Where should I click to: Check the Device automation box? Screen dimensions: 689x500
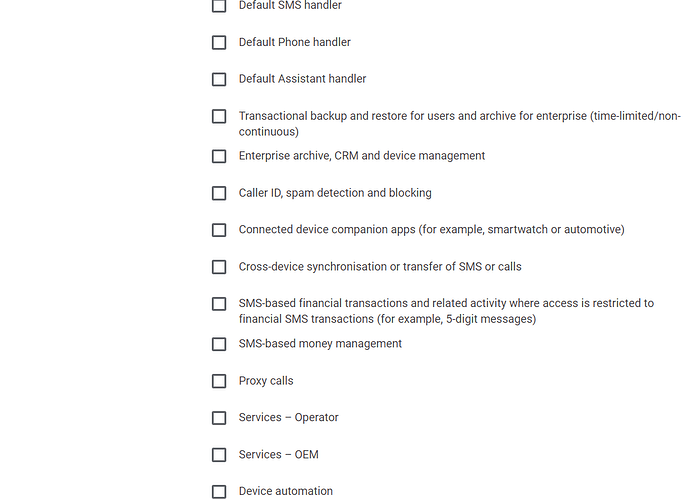pos(219,492)
